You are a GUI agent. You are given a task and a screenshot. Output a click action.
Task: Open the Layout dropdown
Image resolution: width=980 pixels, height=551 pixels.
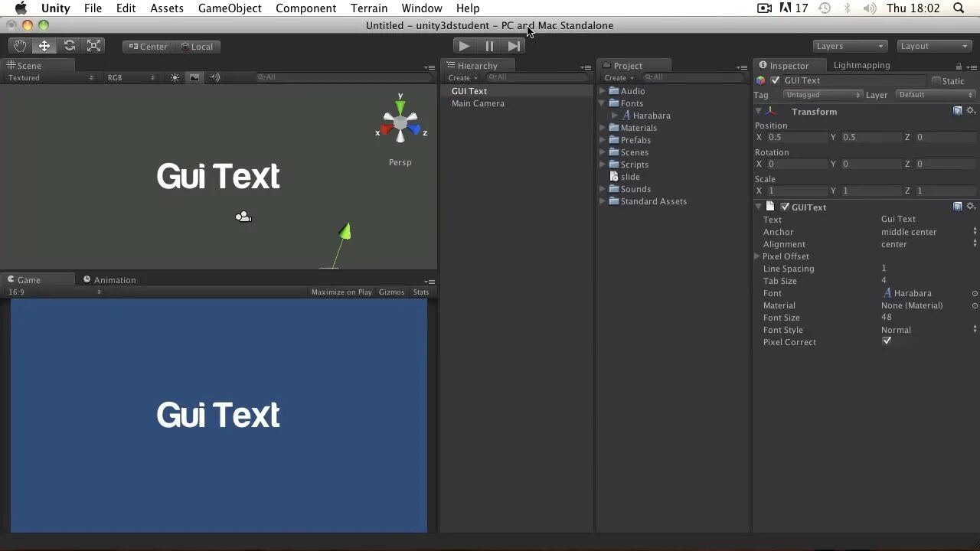934,46
